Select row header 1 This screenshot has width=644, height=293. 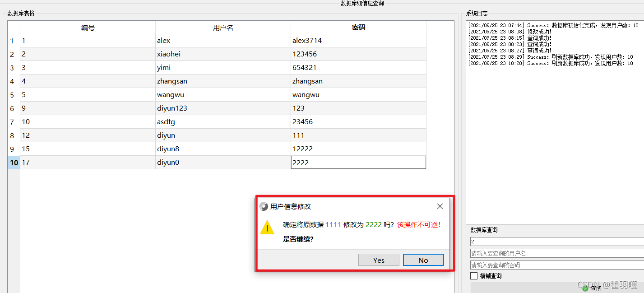pyautogui.click(x=14, y=41)
